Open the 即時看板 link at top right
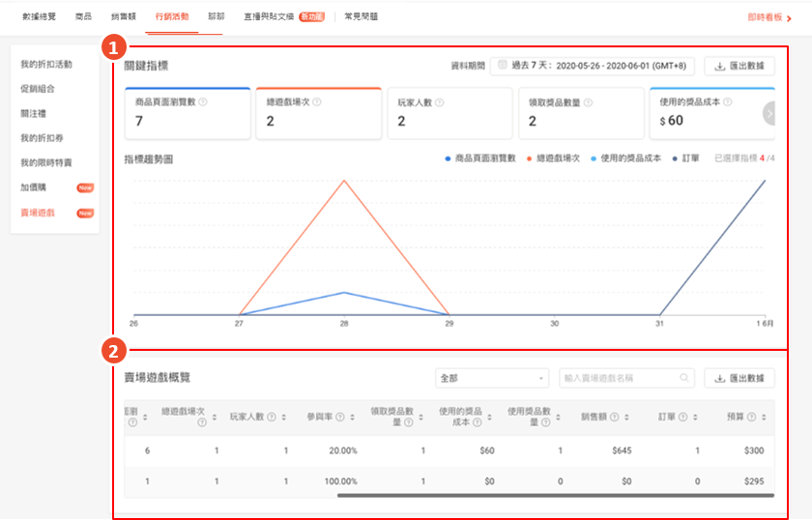The height and width of the screenshot is (520, 812). click(x=765, y=16)
